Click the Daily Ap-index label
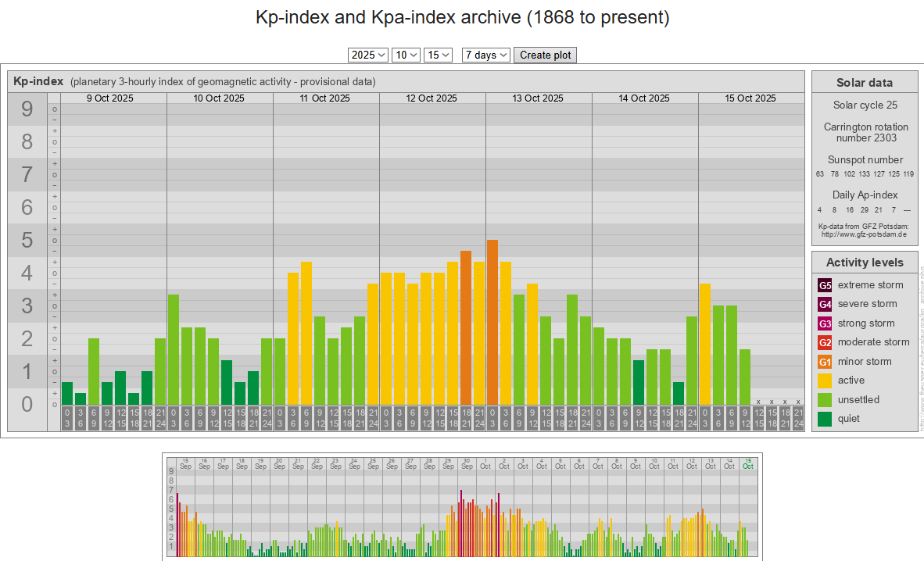Viewport: 924px width, 561px height. click(865, 195)
